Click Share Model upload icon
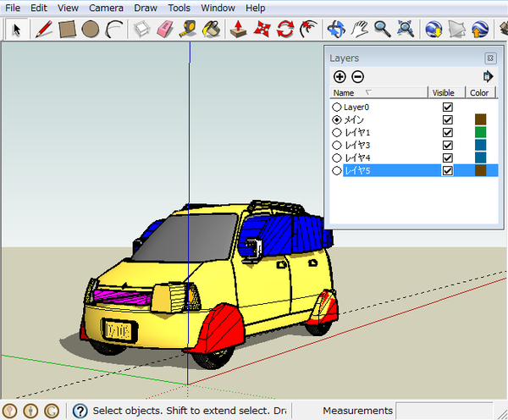The height and width of the screenshot is (420, 508). coord(480,29)
